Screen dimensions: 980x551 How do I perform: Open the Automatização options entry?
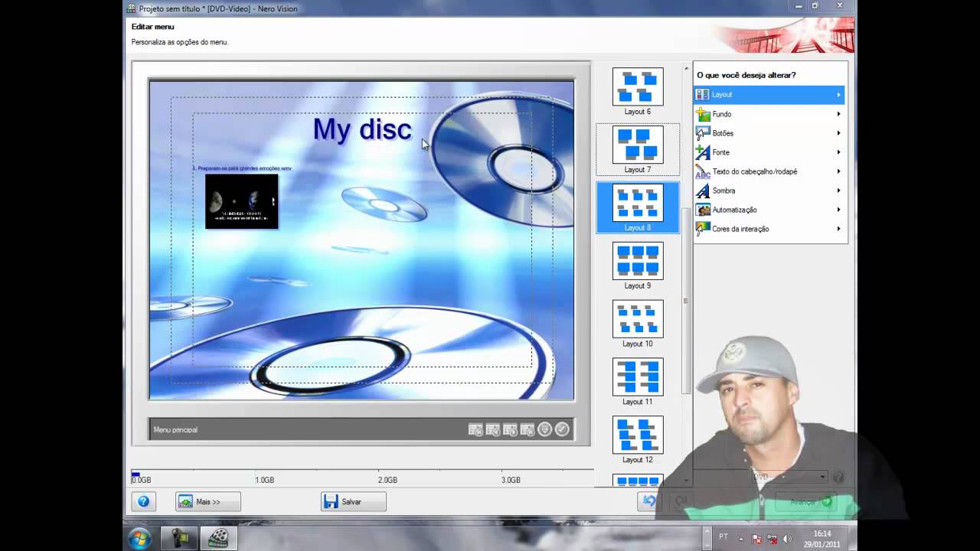pos(769,210)
